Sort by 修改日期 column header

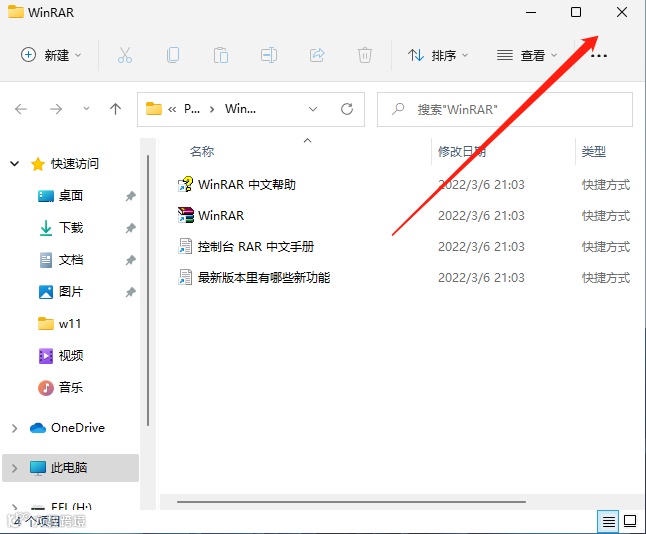point(462,152)
